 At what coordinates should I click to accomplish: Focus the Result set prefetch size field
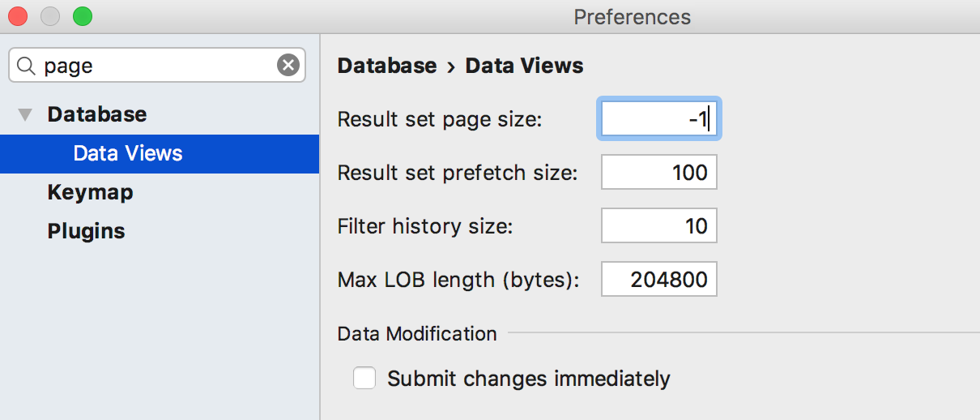point(658,172)
